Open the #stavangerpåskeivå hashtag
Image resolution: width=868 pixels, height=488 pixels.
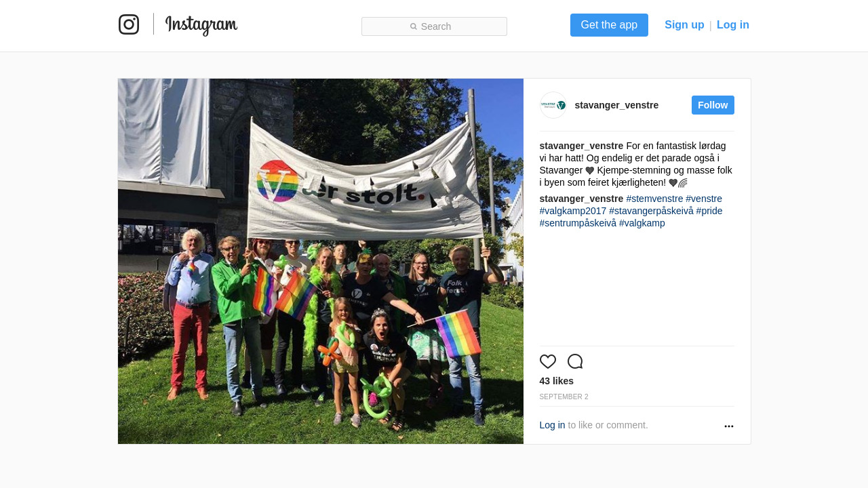[651, 211]
